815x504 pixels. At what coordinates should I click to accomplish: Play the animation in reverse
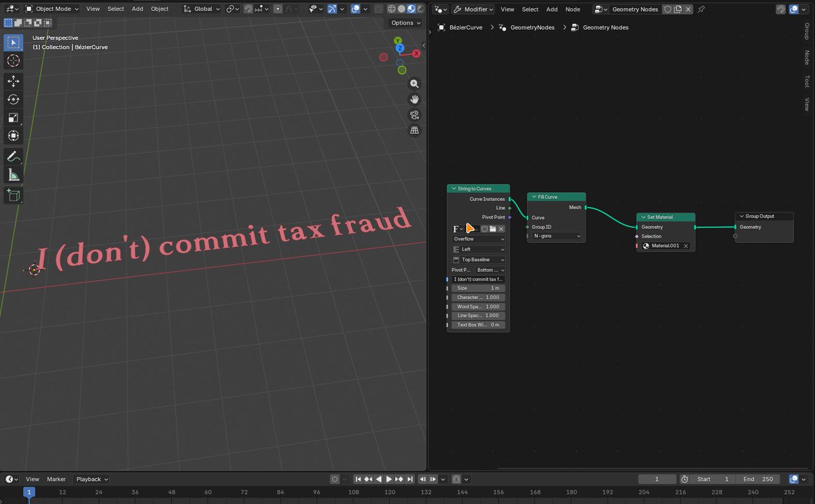click(379, 480)
